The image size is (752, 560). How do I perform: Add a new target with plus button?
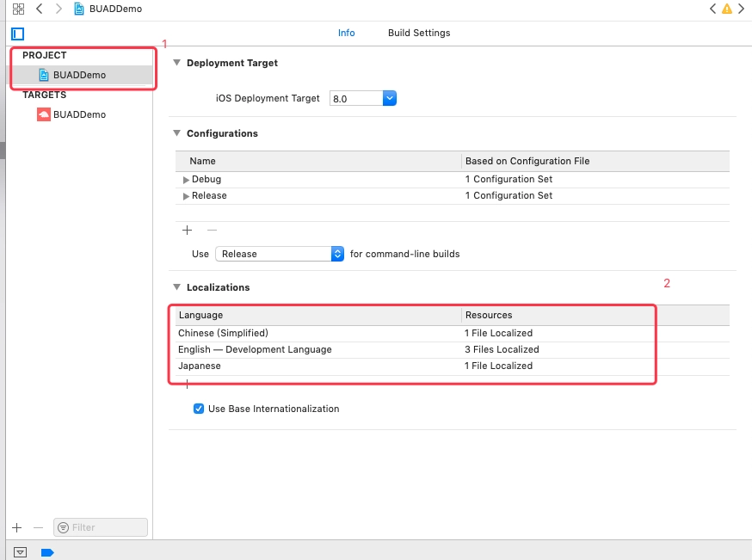coord(17,527)
